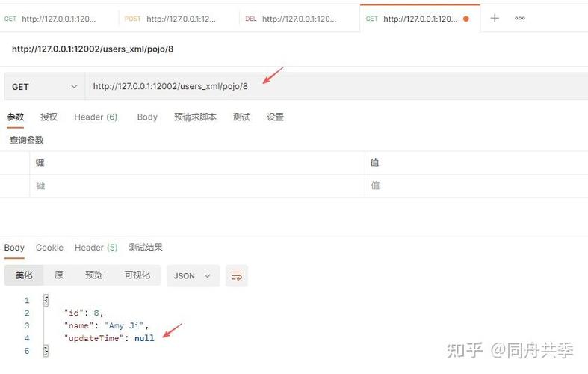Image resolution: width=588 pixels, height=374 pixels.
Task: Open the 授权 request tab
Action: coord(49,117)
